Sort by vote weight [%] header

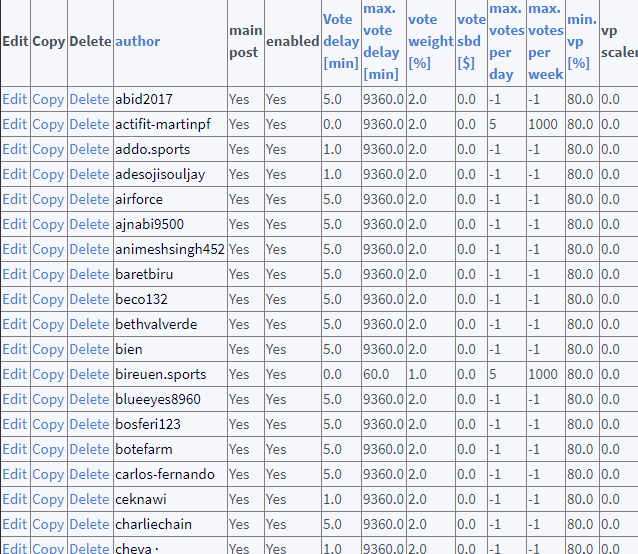click(430, 41)
